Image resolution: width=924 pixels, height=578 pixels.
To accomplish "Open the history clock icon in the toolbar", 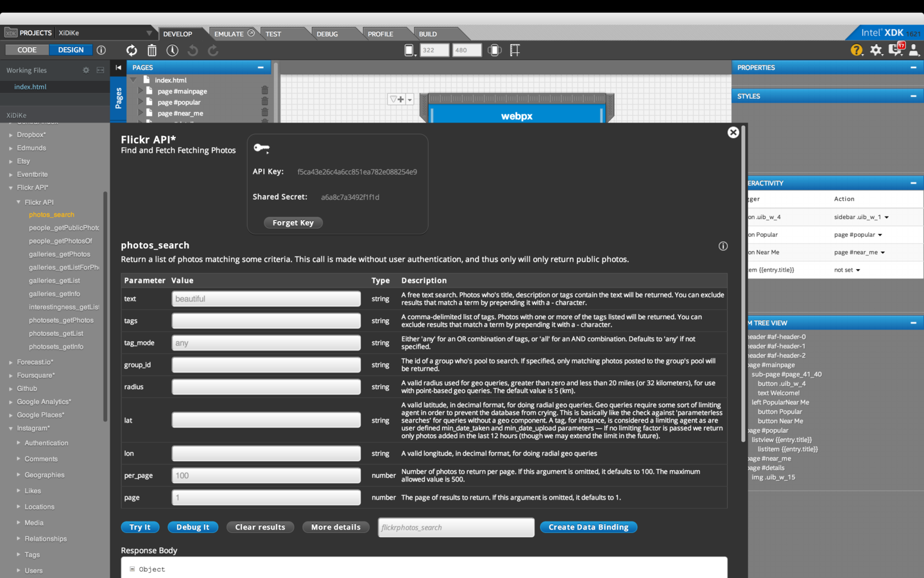I will [x=173, y=50].
